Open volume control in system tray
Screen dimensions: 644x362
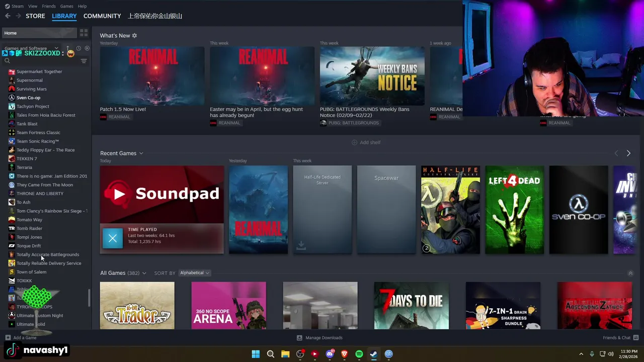tap(611, 354)
